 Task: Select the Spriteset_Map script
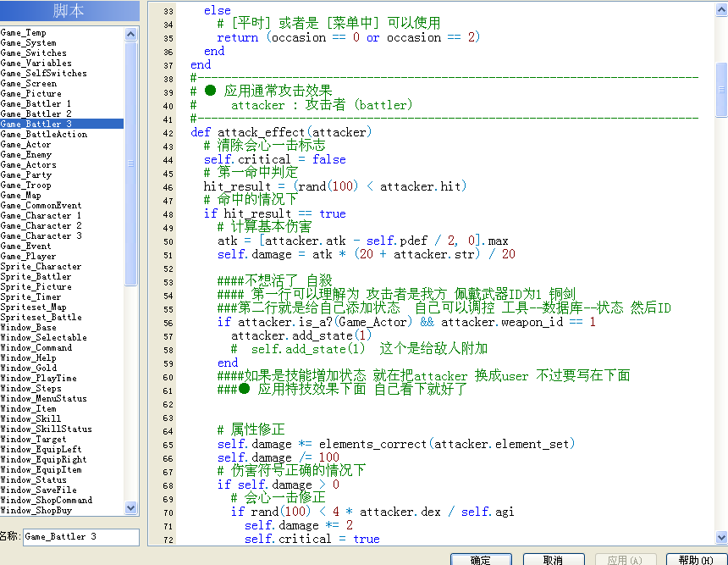(33, 307)
